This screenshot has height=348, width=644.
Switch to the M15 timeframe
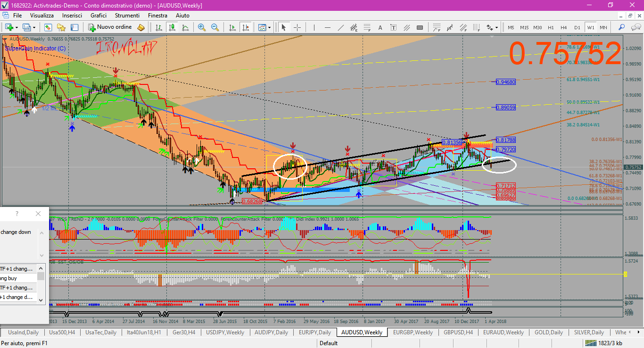point(524,27)
